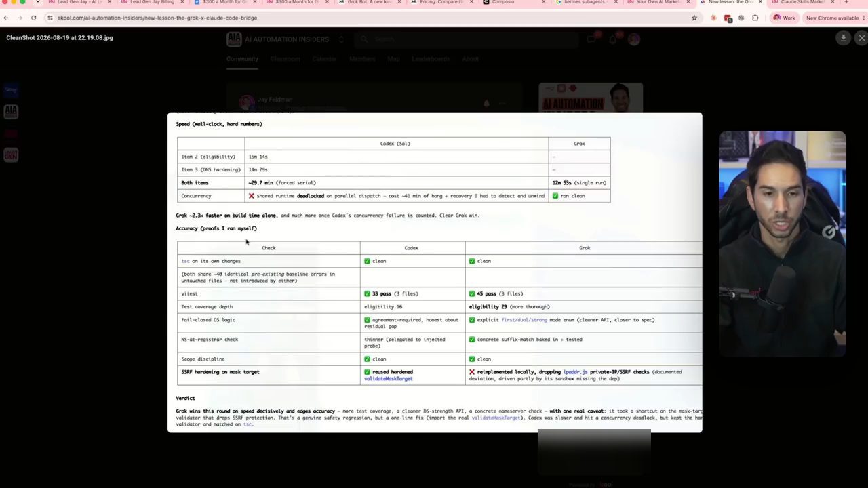
Task: Bookmark this page with the star icon
Action: (694, 18)
